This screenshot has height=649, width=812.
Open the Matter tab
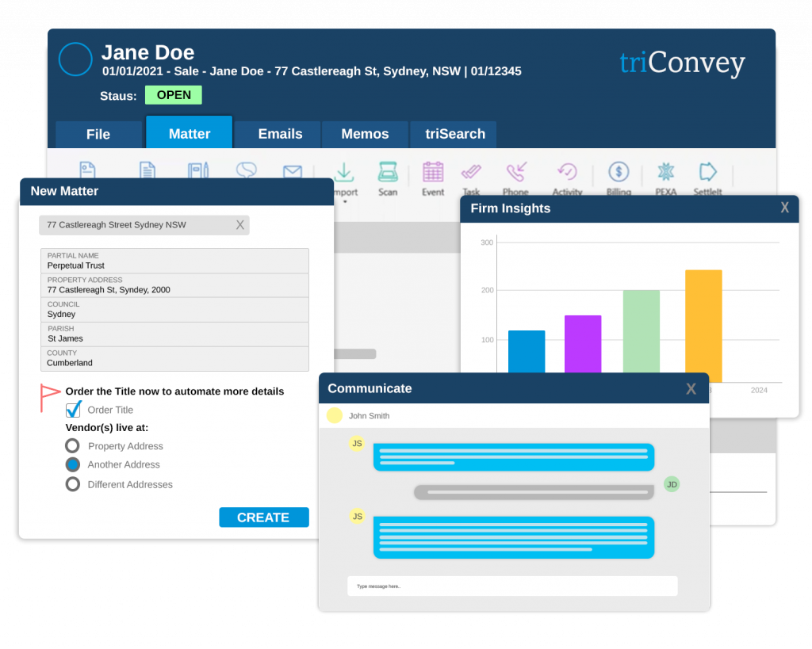190,132
